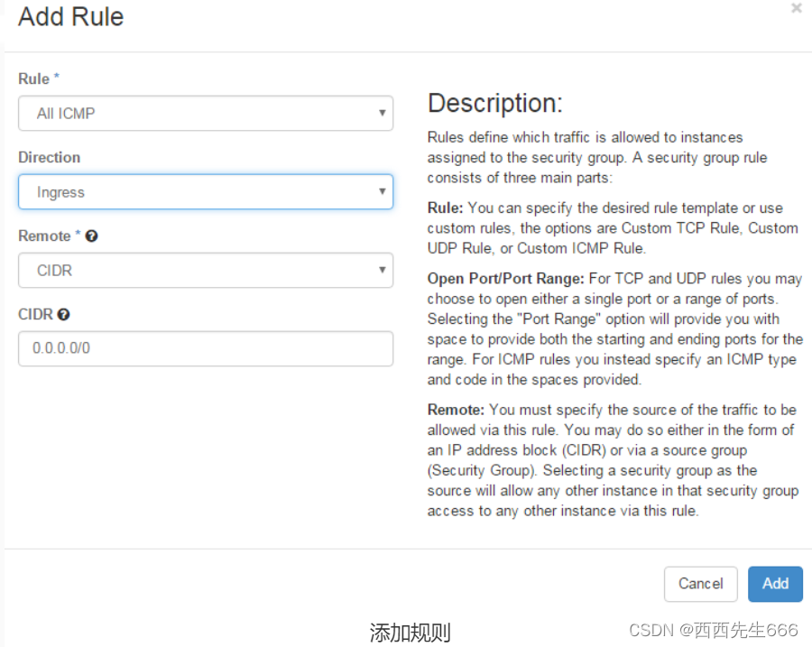Click the help icon next to CIDR label

tap(64, 314)
